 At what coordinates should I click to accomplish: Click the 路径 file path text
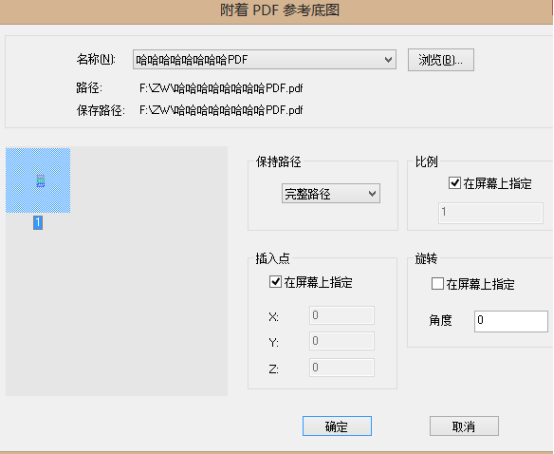221,88
